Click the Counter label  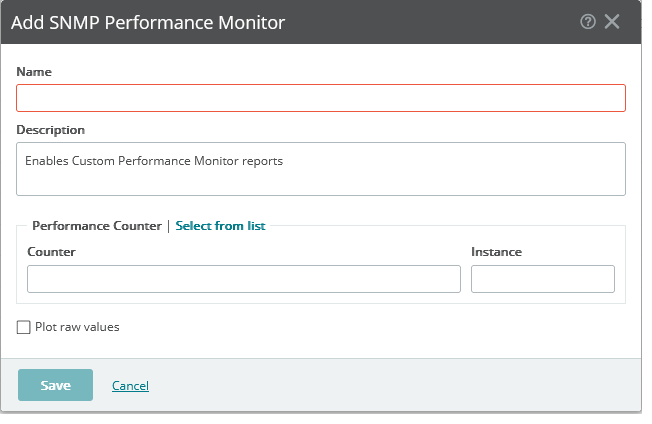(x=51, y=252)
